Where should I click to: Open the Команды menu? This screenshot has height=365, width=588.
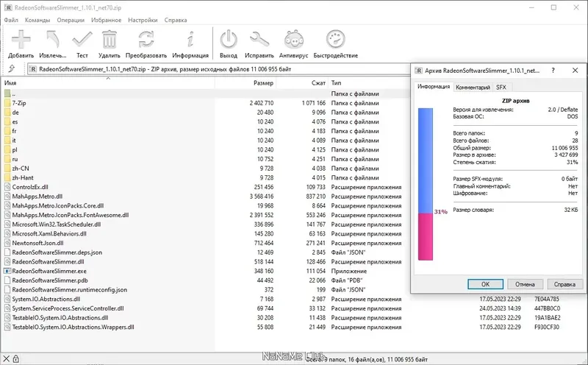[x=37, y=20]
